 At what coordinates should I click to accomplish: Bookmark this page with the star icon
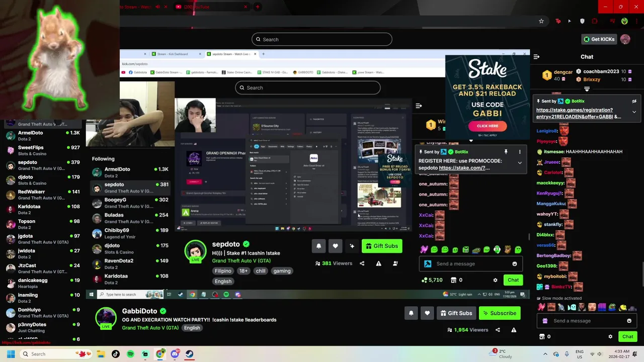click(x=541, y=21)
